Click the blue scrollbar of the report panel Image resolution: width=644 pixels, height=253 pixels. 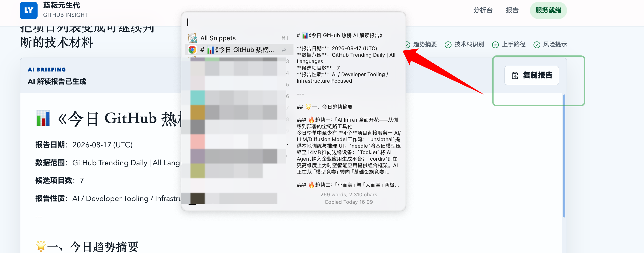point(564,156)
